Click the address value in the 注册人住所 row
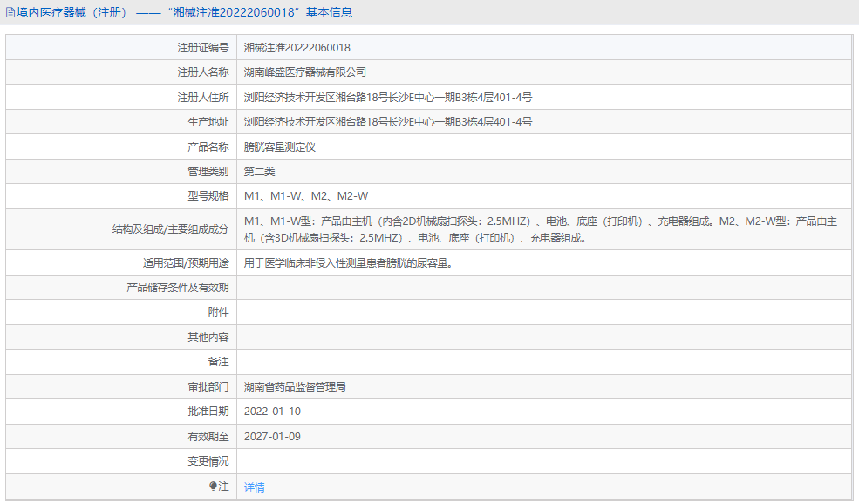Image resolution: width=859 pixels, height=504 pixels. (x=388, y=98)
